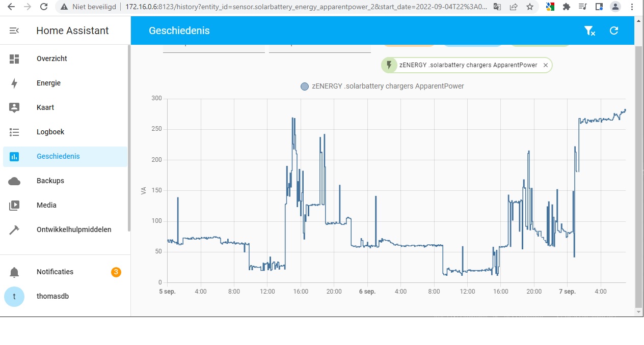Viewport: 644px width, 345px height.
Task: Remove the zENERGY ApparentPower entity chip
Action: coord(546,66)
